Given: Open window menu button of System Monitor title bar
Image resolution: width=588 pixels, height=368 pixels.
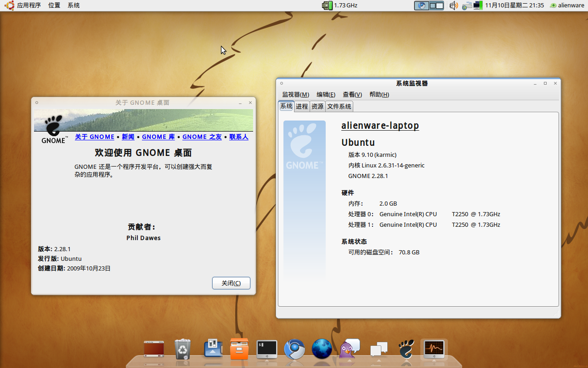Looking at the screenshot, I should 282,83.
